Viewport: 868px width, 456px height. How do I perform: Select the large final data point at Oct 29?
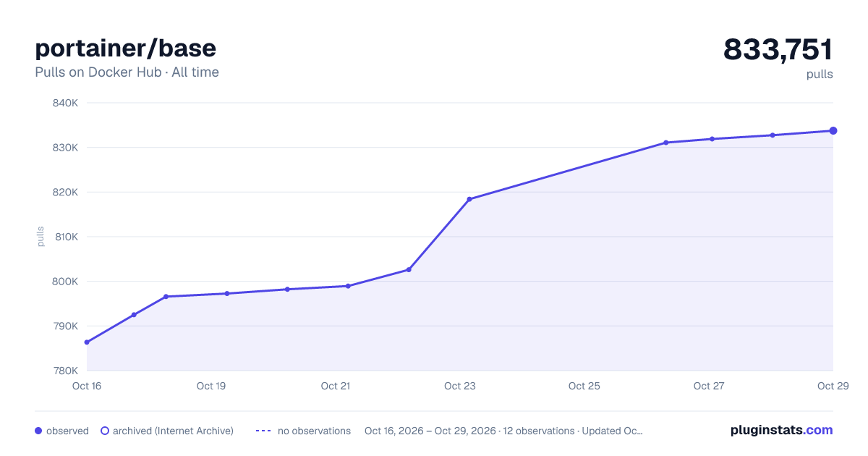(x=833, y=131)
